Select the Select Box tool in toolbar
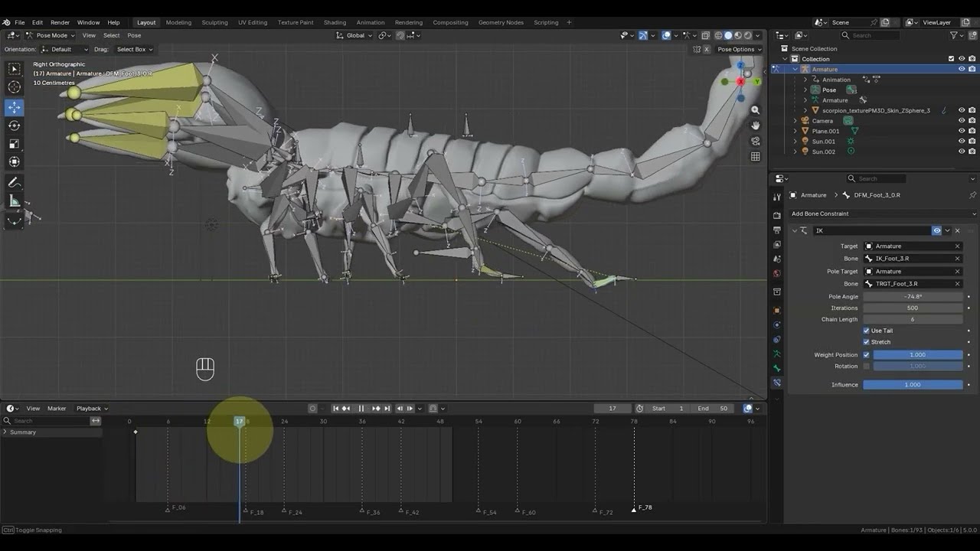Screen dimensions: 980x551 [15, 69]
